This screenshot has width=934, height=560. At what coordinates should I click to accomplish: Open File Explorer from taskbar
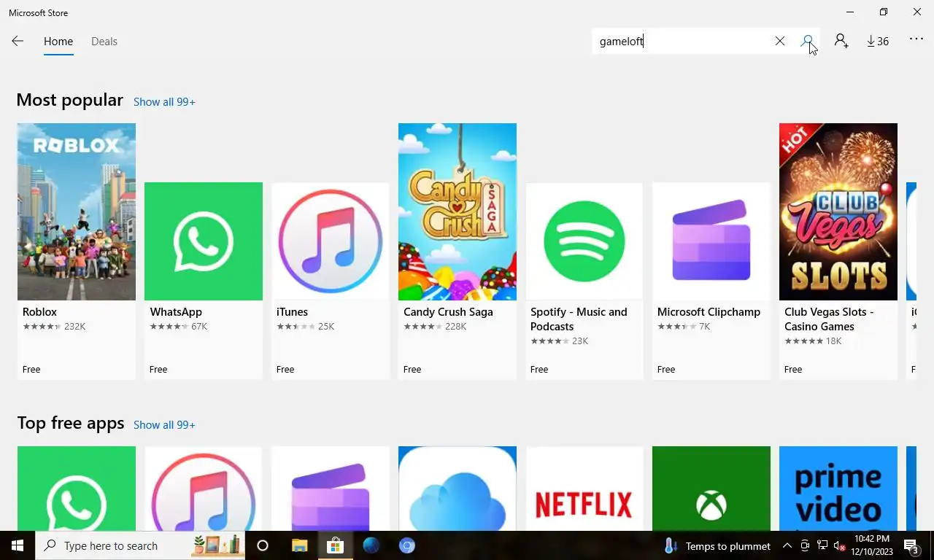[x=300, y=545]
